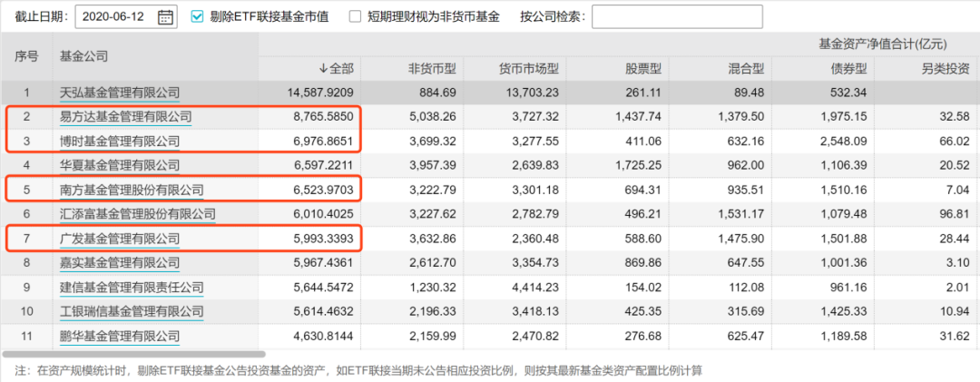The height and width of the screenshot is (382, 980).
Task: Click the 截止日期 date field 2020-06-12
Action: coord(126,17)
